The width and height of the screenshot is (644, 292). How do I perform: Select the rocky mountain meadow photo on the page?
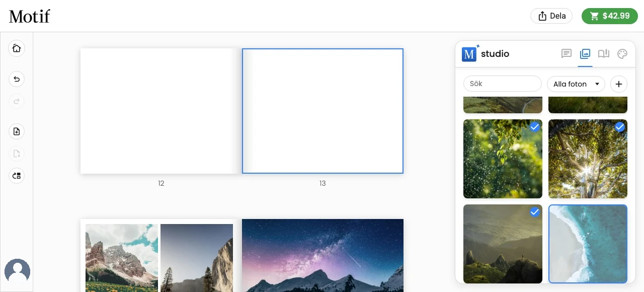click(122, 258)
